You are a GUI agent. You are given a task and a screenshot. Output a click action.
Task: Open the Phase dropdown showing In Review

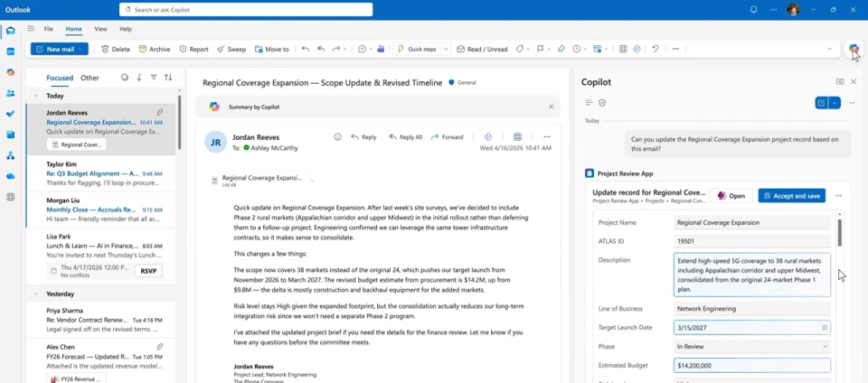point(751,346)
